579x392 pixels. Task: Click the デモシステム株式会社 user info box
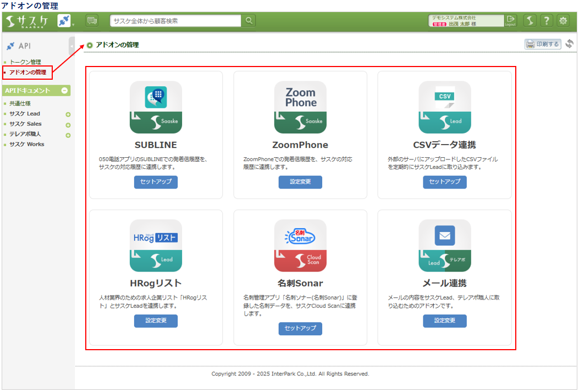click(466, 21)
